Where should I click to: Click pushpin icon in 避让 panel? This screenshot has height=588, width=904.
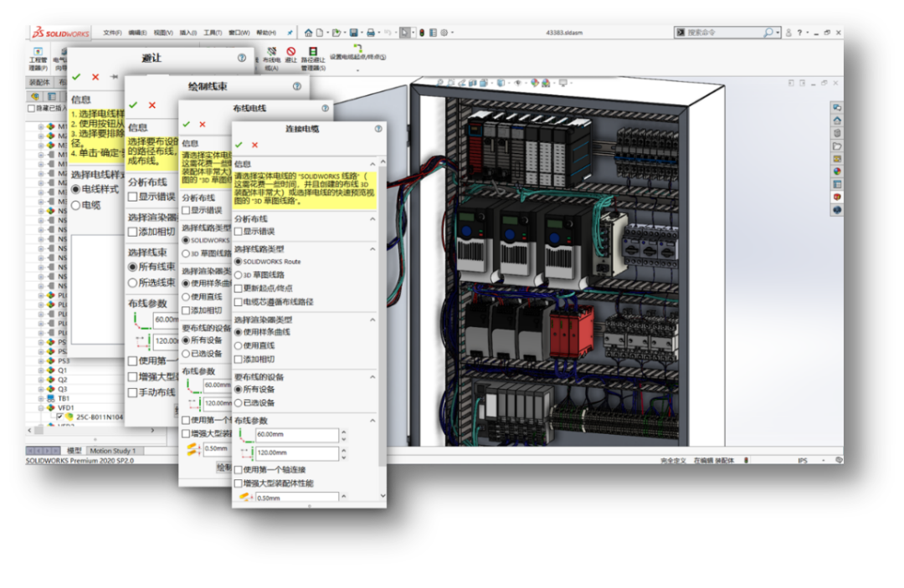coord(114,77)
